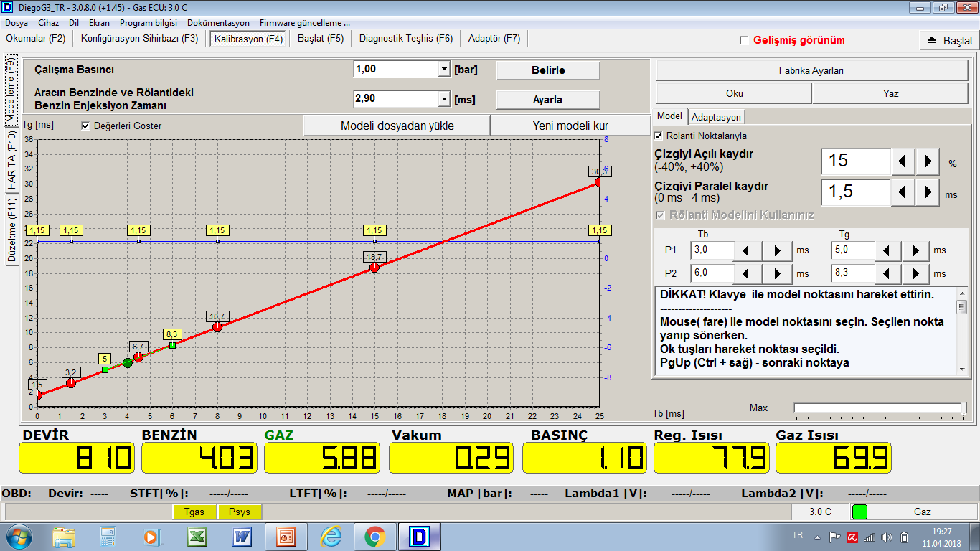This screenshot has width=980, height=551.
Task: Click the Başlat button at top right
Action: coord(949,40)
